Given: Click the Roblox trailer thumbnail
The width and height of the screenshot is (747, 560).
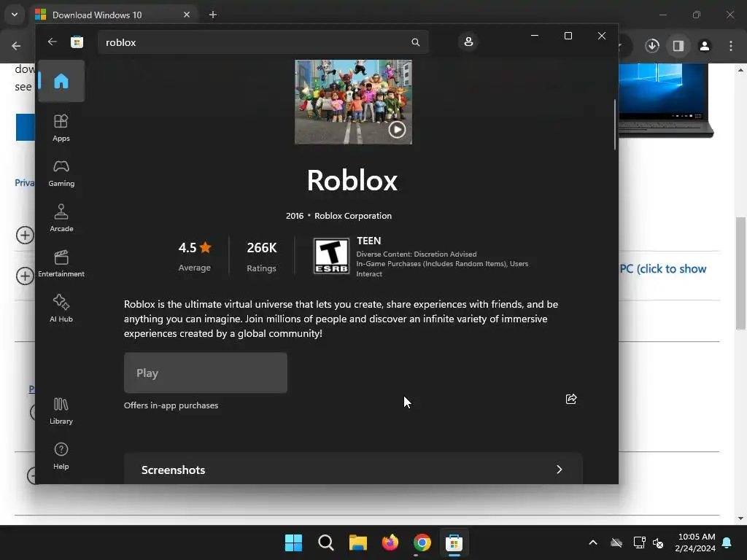Looking at the screenshot, I should click(353, 101).
